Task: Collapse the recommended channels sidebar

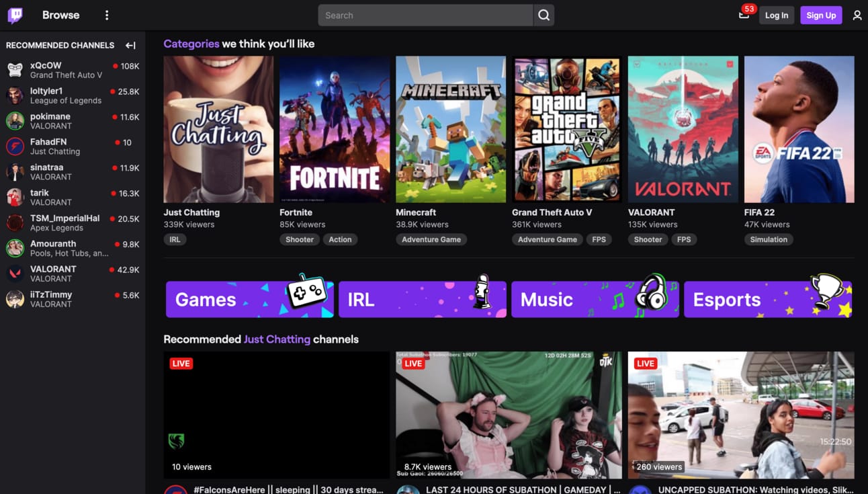Action: click(130, 45)
